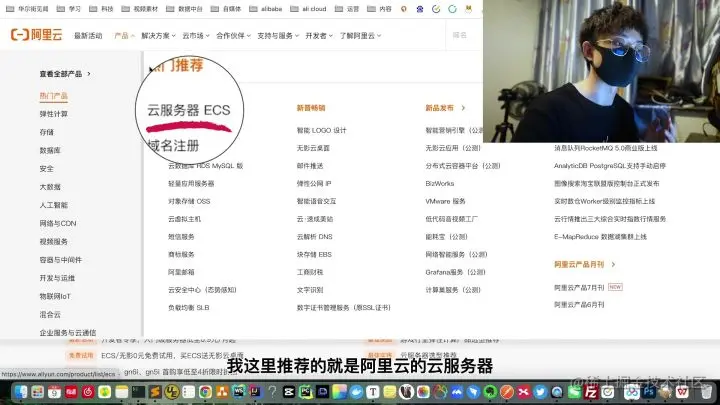Image resolution: width=720 pixels, height=405 pixels.
Task: Open the 合作伙伴 dropdown menu
Action: coord(233,35)
